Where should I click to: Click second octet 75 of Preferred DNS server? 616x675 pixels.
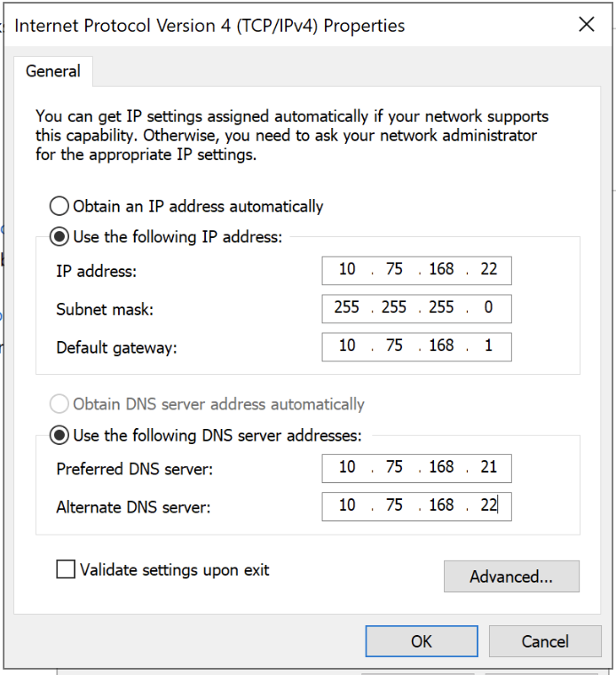click(x=394, y=467)
